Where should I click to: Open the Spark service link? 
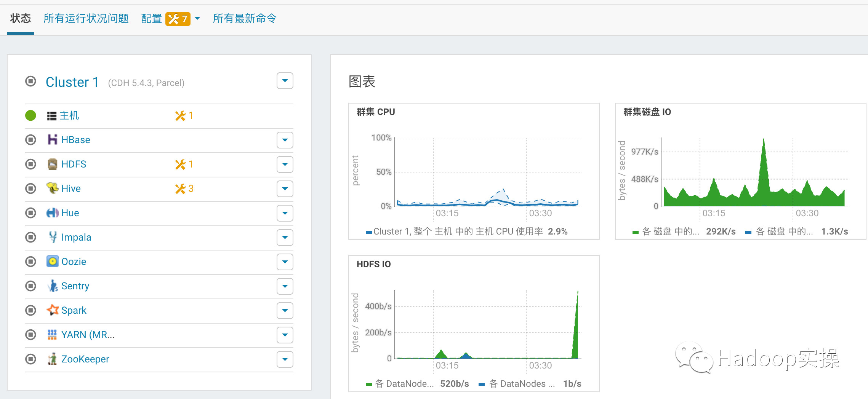pos(74,310)
